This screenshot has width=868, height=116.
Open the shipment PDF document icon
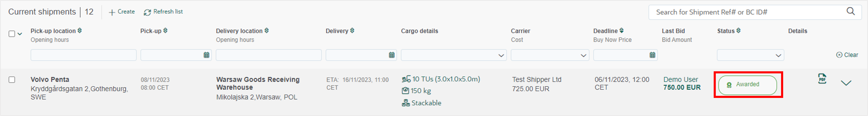822,79
